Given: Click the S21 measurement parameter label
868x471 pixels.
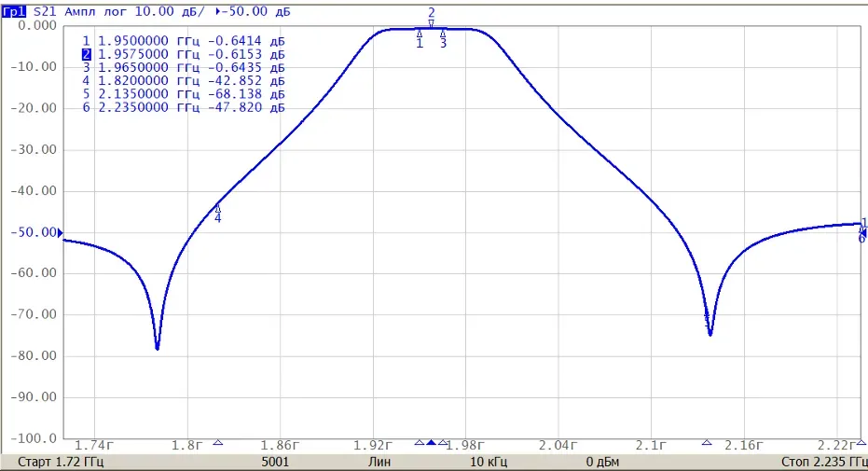Looking at the screenshot, I should [45, 11].
